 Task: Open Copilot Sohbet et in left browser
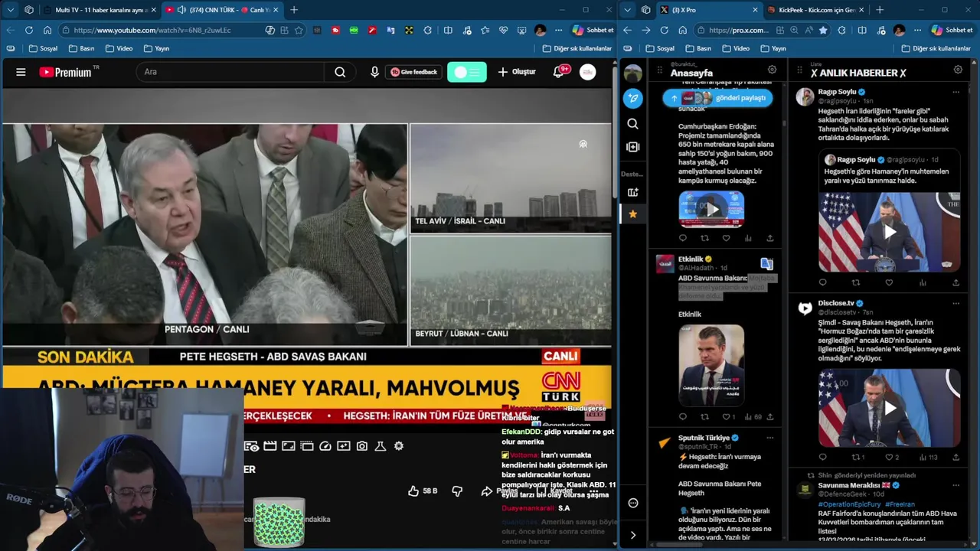[593, 30]
